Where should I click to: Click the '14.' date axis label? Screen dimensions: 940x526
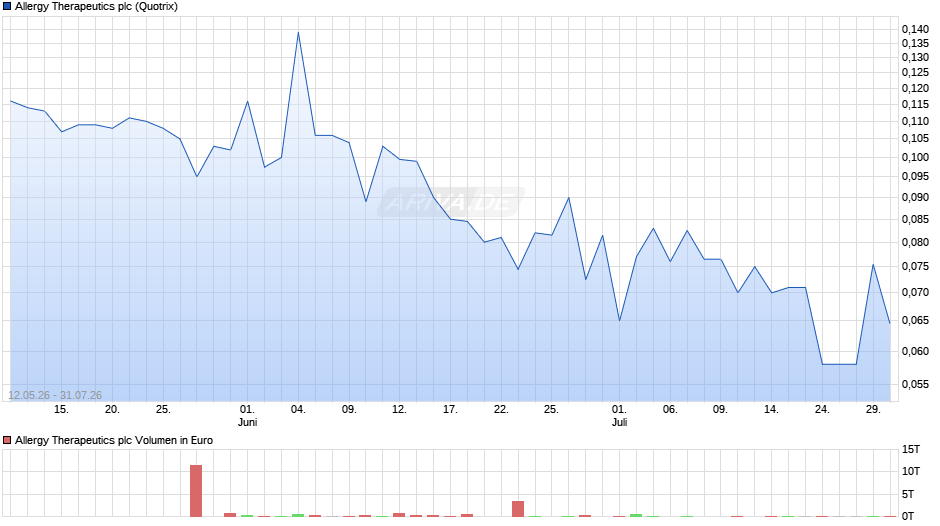(771, 409)
